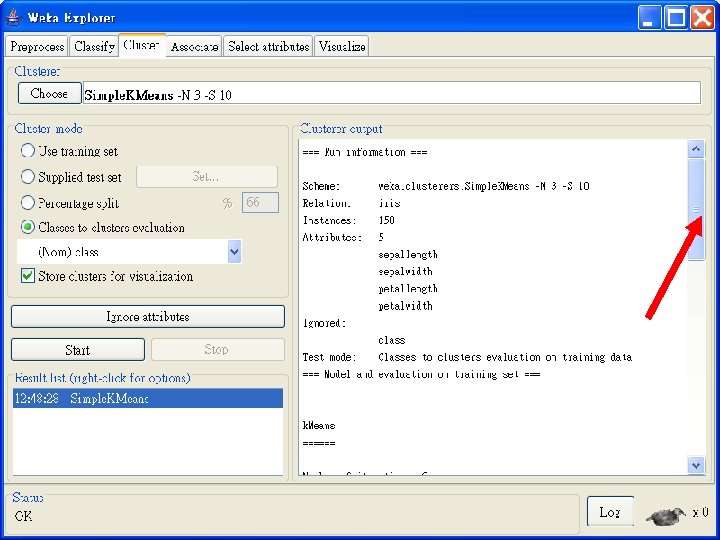Image resolution: width=720 pixels, height=540 pixels.
Task: Switch to the Visualize tab
Action: click(342, 46)
